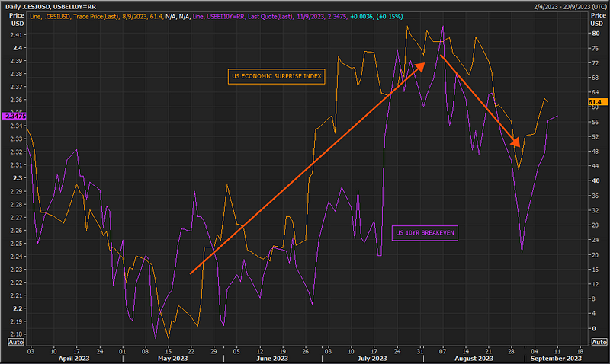Click the 'June 2023' month label
Screen dimensions: 610x364
pos(272,358)
